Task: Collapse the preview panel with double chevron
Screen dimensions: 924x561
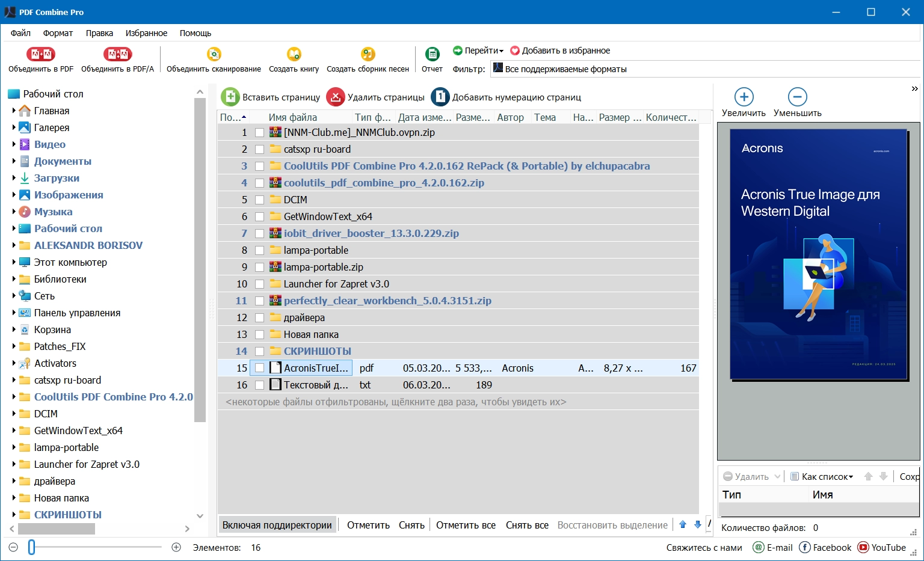Action: (914, 89)
